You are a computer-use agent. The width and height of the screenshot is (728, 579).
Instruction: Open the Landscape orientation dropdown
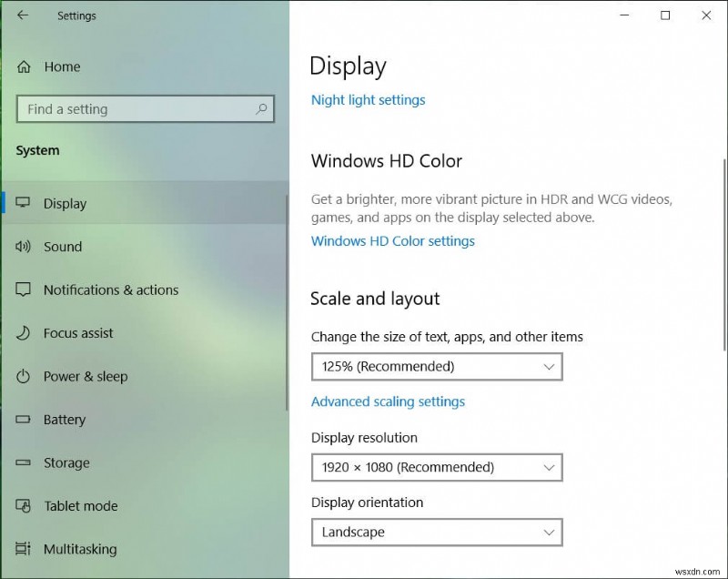pyautogui.click(x=437, y=532)
